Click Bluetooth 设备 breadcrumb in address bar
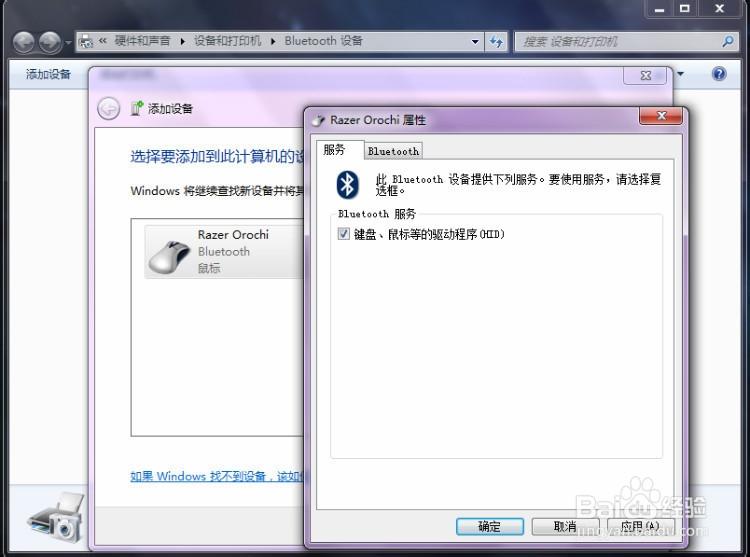 pyautogui.click(x=324, y=41)
